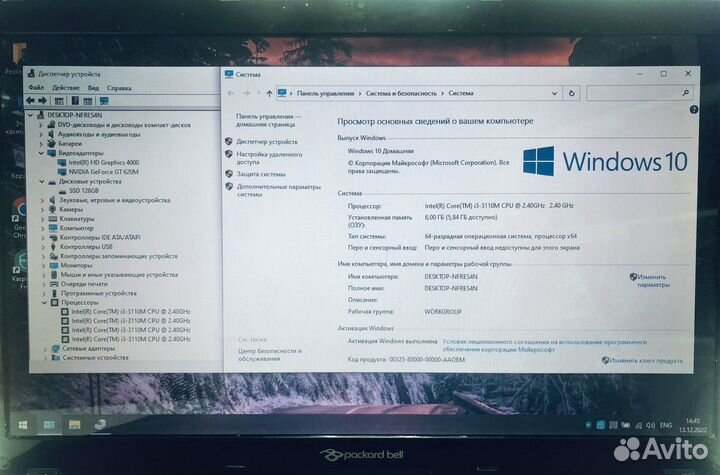Click the File Explorer taskbar icon
Viewport: 720px width, 475px height.
[x=74, y=424]
